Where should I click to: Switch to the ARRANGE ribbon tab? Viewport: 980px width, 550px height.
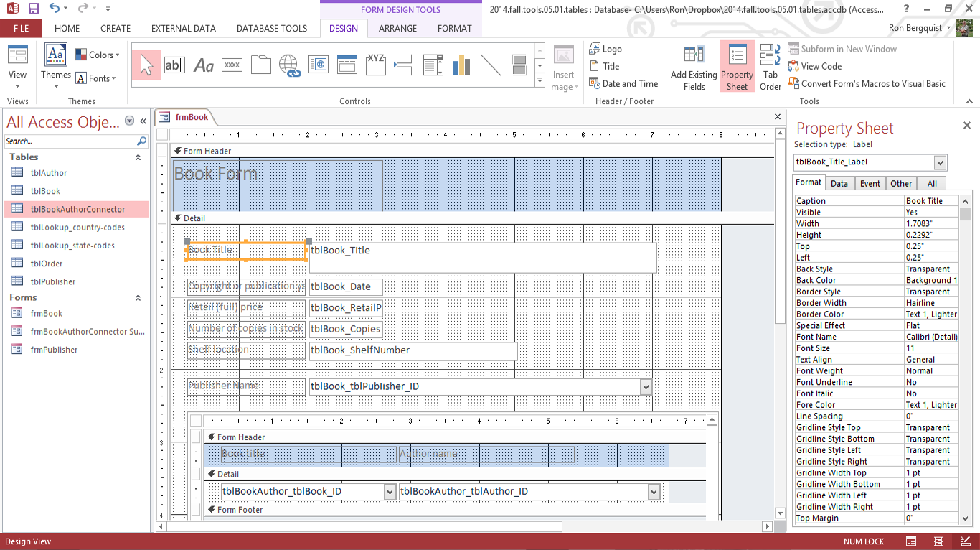[x=397, y=29]
